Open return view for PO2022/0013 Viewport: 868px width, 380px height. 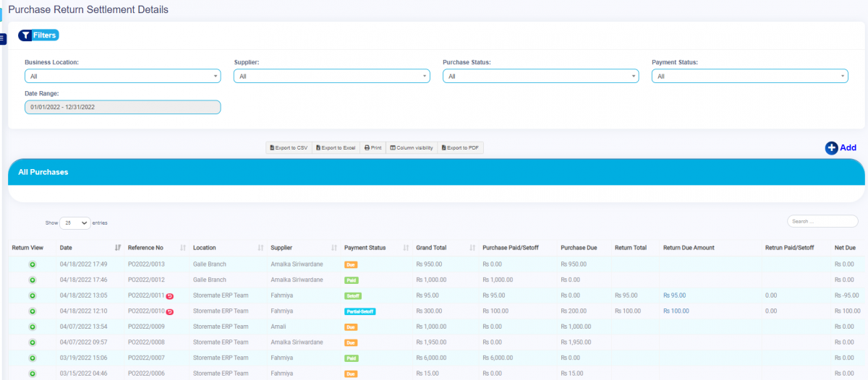click(x=33, y=264)
